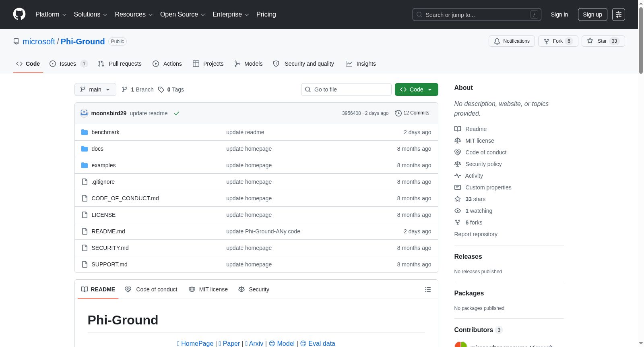This screenshot has height=347, width=644.
Task: Click the SUPPORT.md file icon
Action: [85, 264]
